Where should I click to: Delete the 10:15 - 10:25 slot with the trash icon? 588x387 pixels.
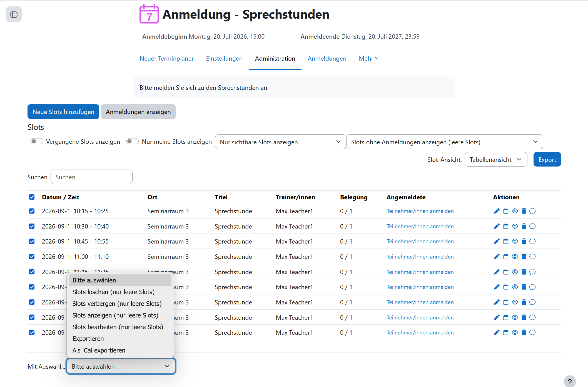pyautogui.click(x=524, y=211)
